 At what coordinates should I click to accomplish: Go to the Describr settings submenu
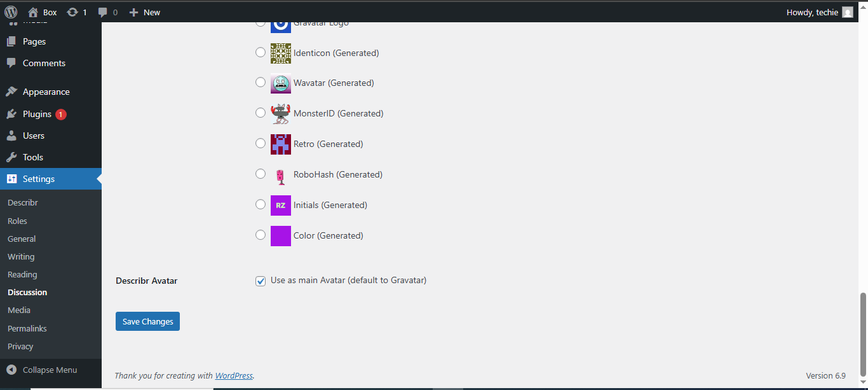(23, 202)
